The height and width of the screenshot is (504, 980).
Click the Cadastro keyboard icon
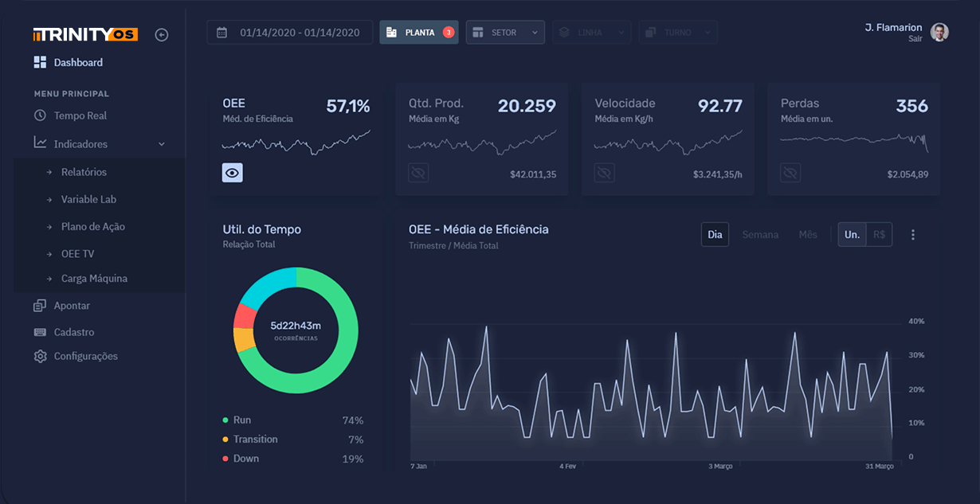(x=40, y=332)
